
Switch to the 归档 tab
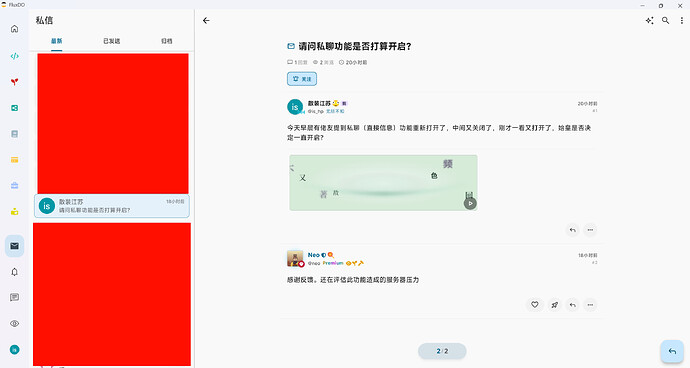tap(166, 41)
